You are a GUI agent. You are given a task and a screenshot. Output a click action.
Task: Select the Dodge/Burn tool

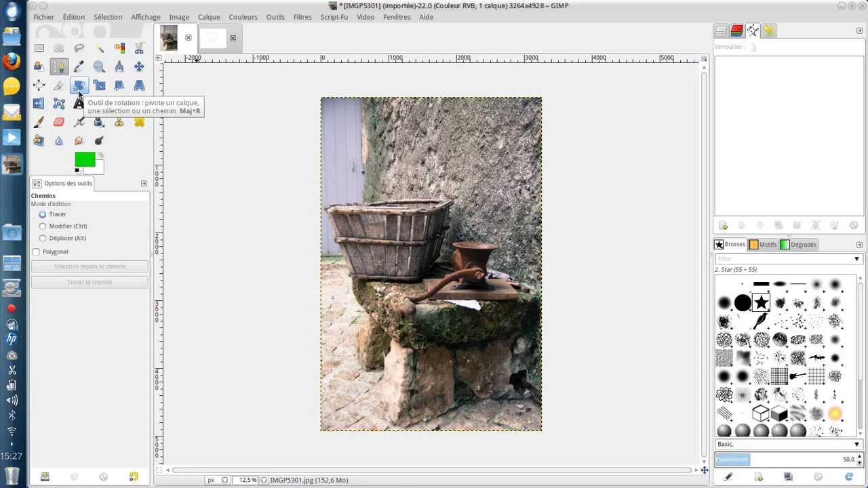point(99,140)
